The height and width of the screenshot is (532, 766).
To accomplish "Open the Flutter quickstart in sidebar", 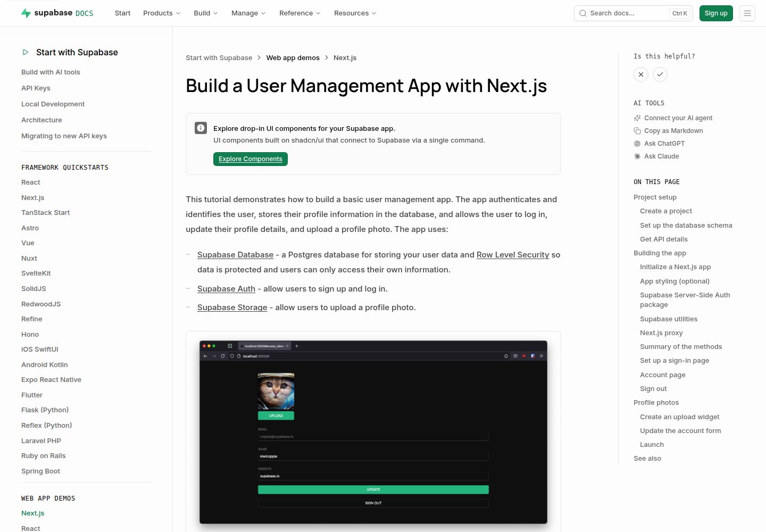I will pyautogui.click(x=32, y=395).
